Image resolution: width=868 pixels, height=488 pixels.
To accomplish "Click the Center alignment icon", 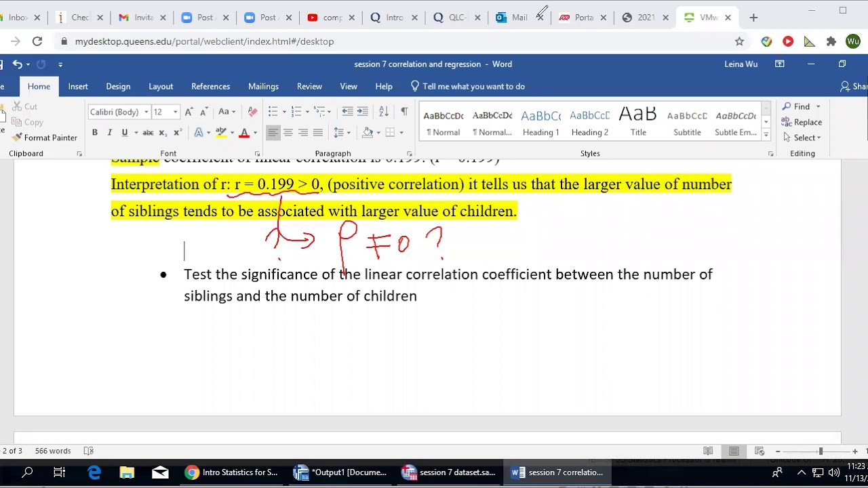I will coord(288,132).
